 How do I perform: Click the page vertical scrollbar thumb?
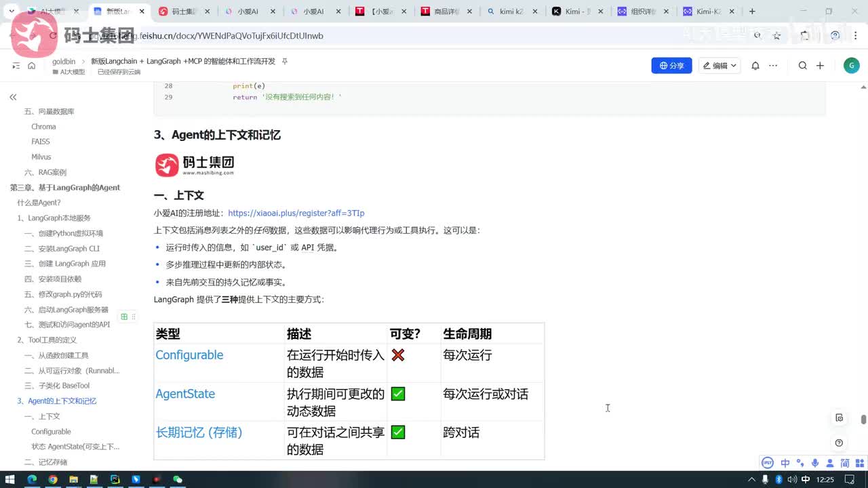(x=863, y=420)
